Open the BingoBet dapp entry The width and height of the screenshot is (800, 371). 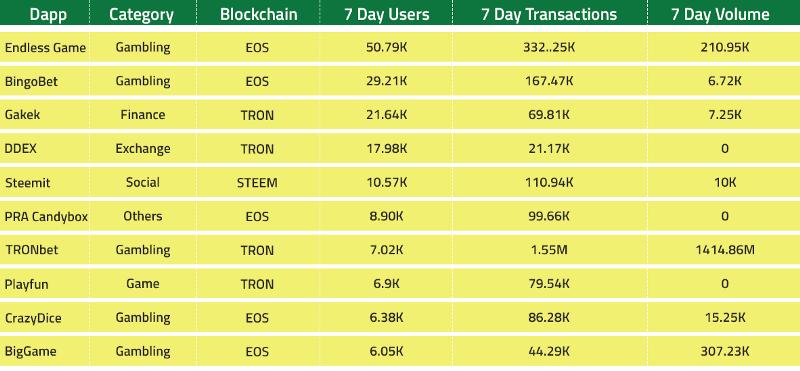(x=31, y=81)
